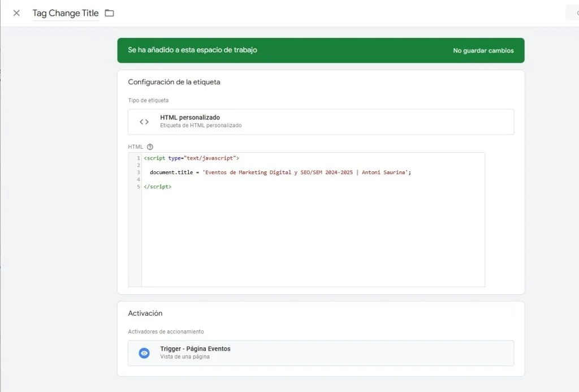Click the folder icon beside the tag title
This screenshot has width=579, height=392.
point(109,12)
